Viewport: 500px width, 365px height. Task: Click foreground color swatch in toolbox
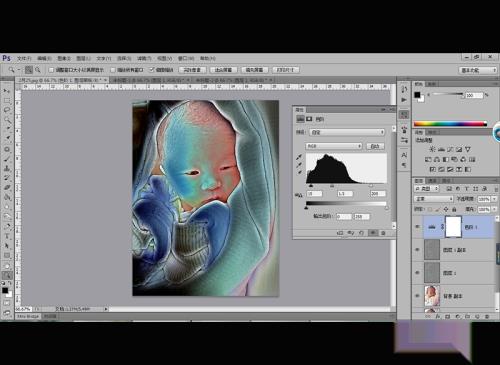coord(5,290)
